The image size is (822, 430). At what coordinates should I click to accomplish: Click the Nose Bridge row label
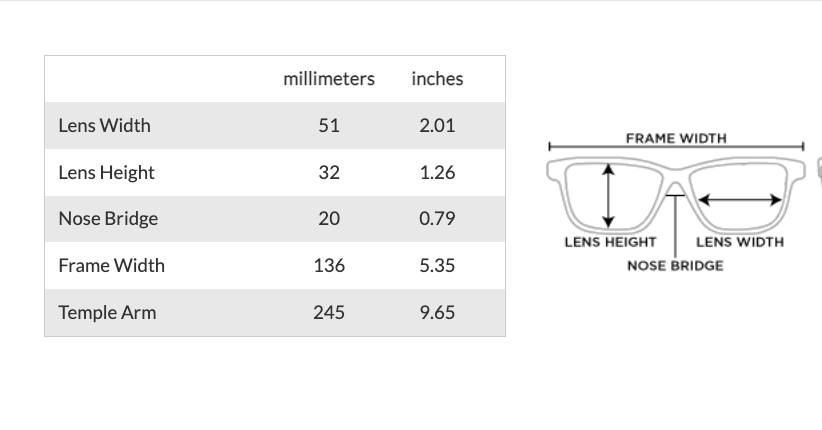click(x=108, y=219)
